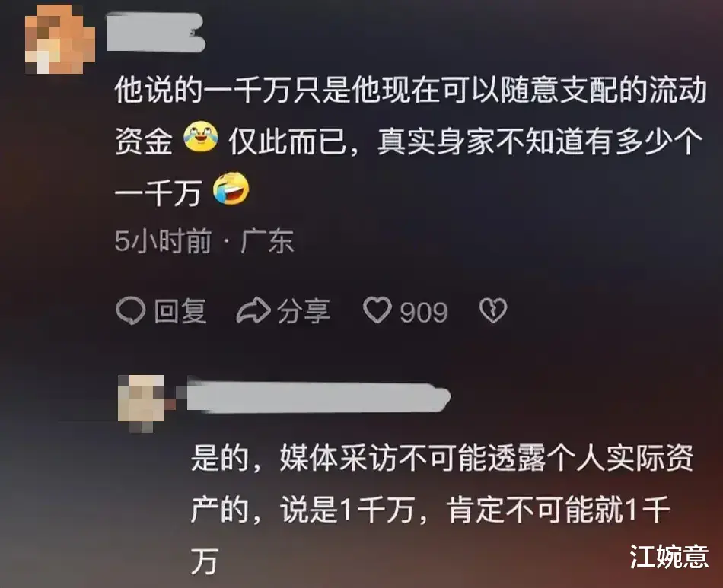Click the 广东 location tag
The width and height of the screenshot is (723, 588).
tap(267, 241)
